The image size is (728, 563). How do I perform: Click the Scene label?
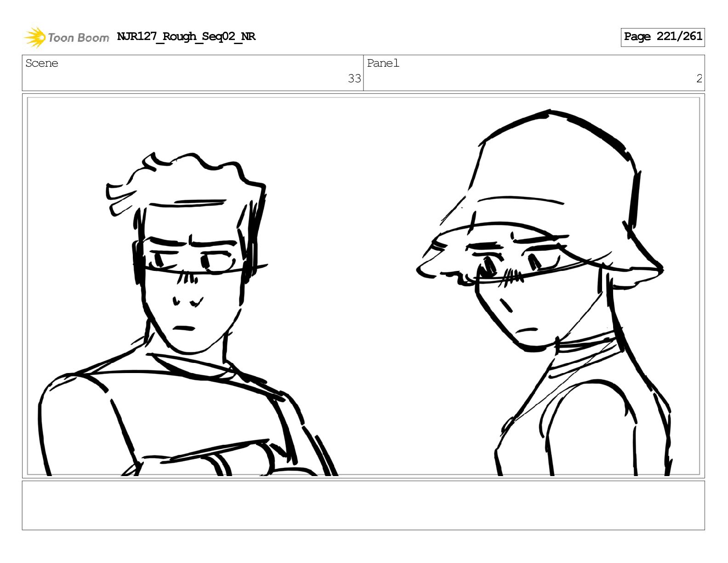pos(42,63)
